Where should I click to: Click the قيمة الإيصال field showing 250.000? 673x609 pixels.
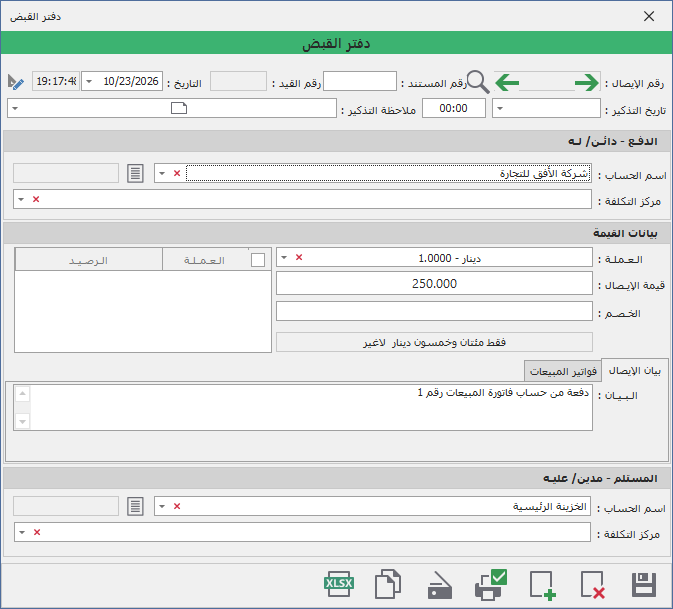(434, 283)
